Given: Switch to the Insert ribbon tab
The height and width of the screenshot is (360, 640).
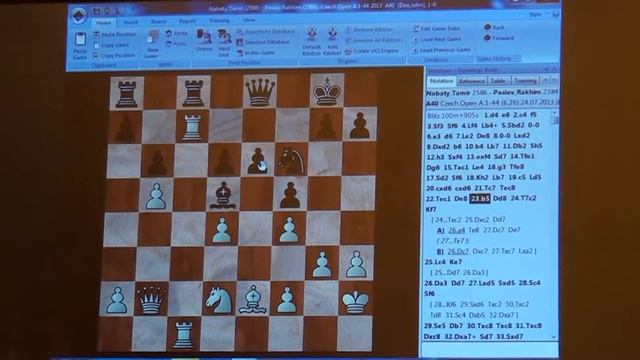Looking at the screenshot, I should [x=131, y=22].
